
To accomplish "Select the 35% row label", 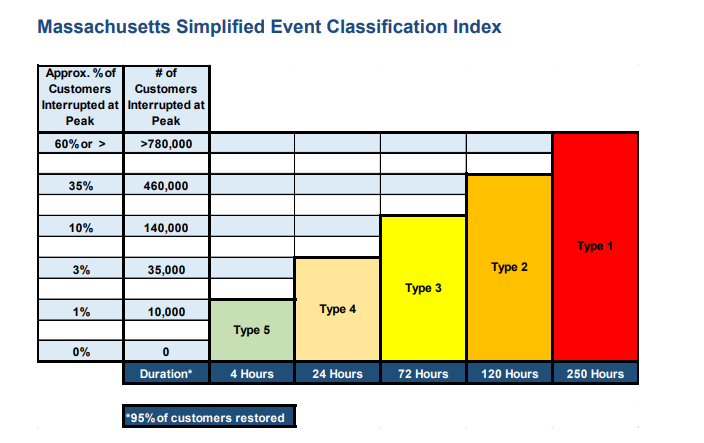I will point(80,185).
